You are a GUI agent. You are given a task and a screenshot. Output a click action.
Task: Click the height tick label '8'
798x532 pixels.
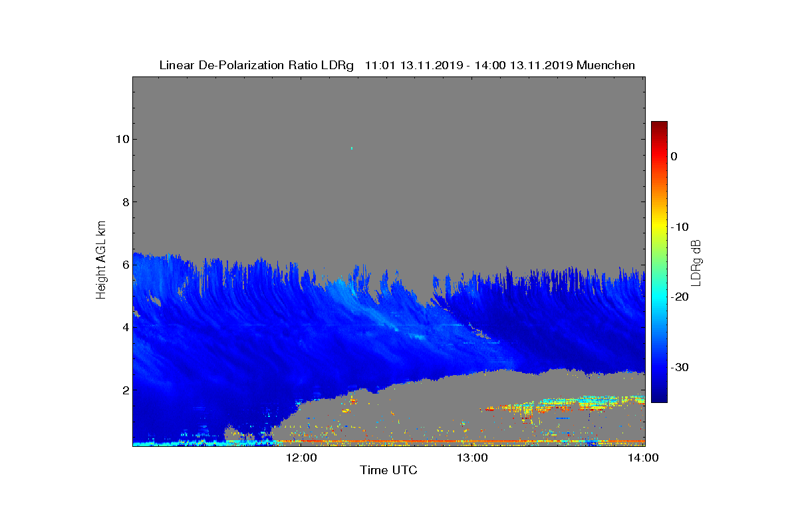tap(125, 202)
